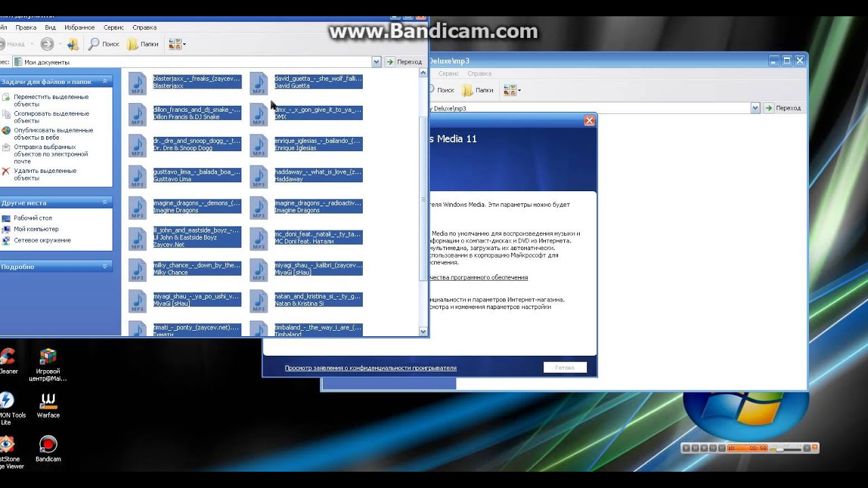Image resolution: width=868 pixels, height=488 pixels.
Task: Select MP3 icon of lil_john_and_eastside_boyz file
Action: tap(138, 239)
